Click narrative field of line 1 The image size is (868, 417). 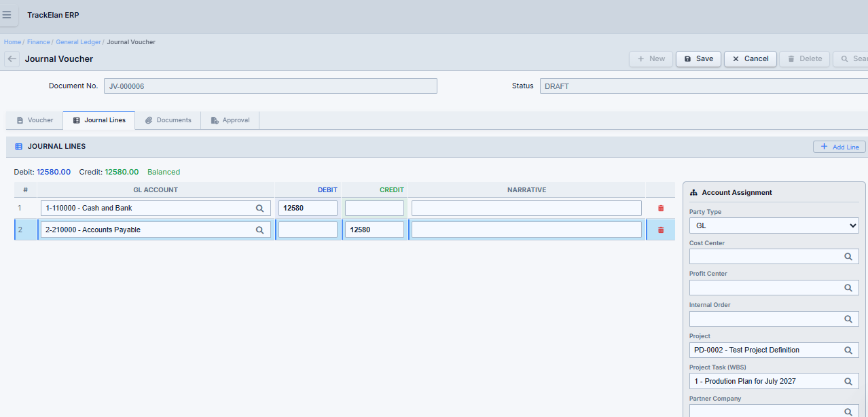point(526,208)
